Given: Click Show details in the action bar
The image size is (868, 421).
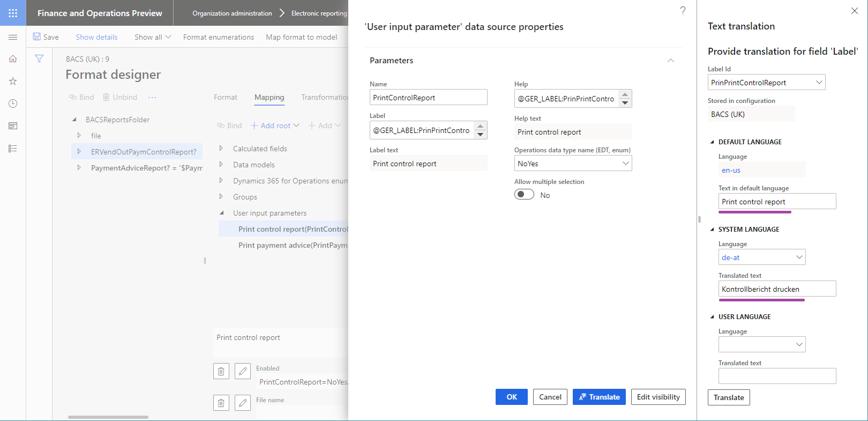Looking at the screenshot, I should click(96, 37).
